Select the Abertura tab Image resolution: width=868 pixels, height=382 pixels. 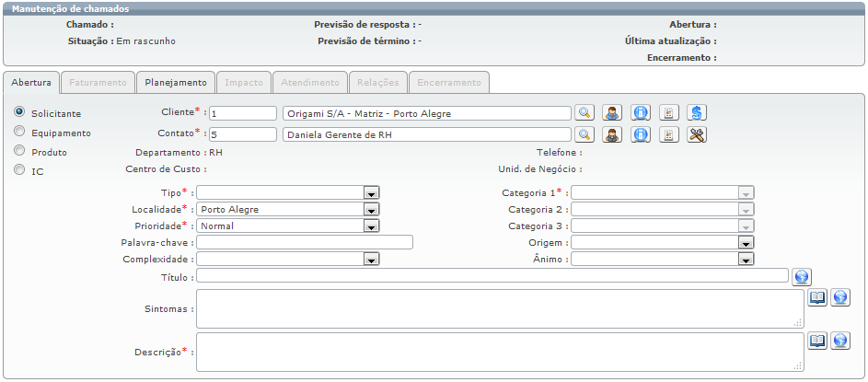31,82
